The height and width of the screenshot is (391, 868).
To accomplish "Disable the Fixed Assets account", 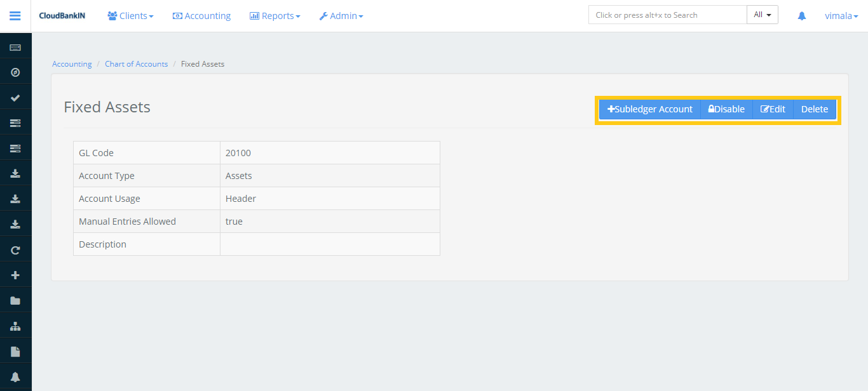I will [x=726, y=109].
